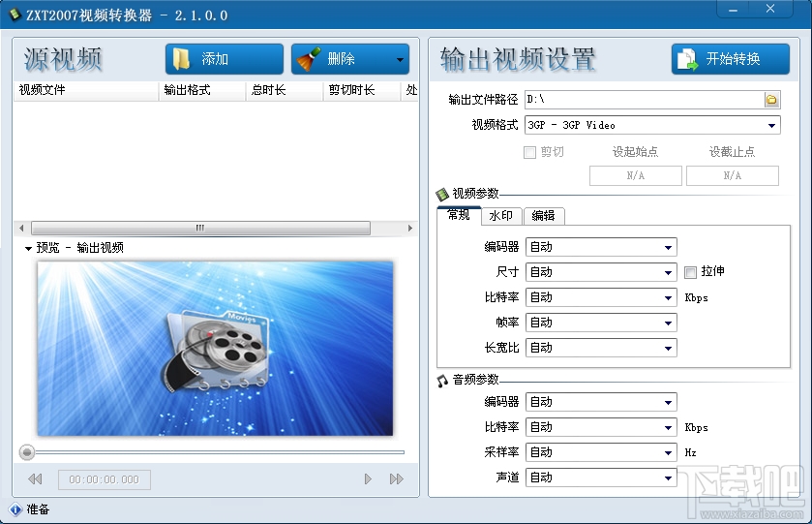Click the 设起始点 label button
Screen dimensions: 812x524
pyautogui.click(x=635, y=152)
